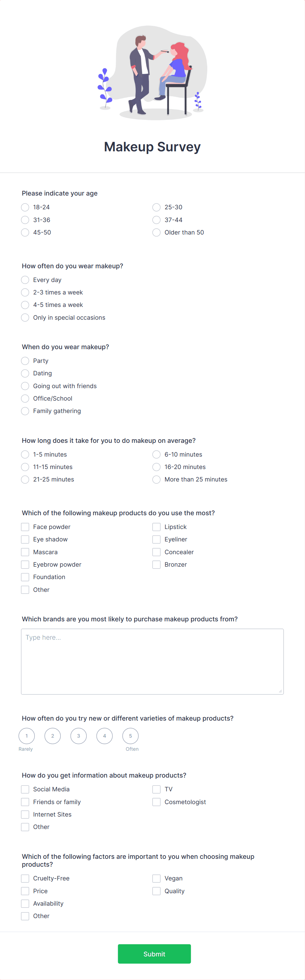Choose rating 3 on the scale
The height and width of the screenshot is (980, 305).
78,736
